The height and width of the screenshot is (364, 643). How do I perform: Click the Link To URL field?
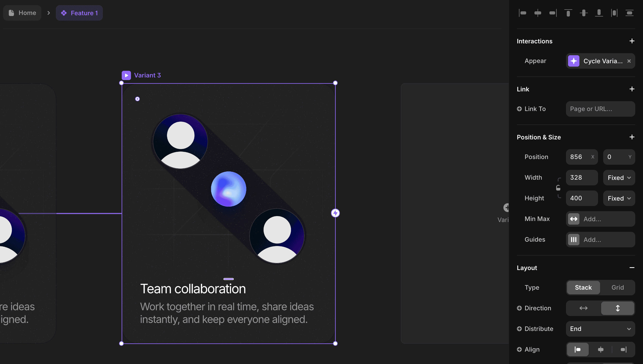[x=600, y=109]
